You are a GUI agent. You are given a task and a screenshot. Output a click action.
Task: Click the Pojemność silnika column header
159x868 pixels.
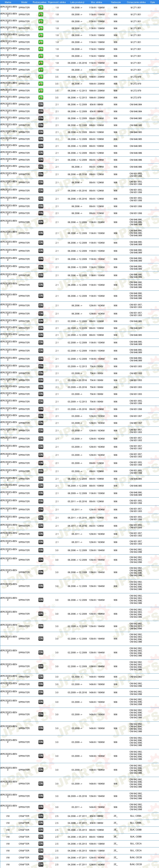pyautogui.click(x=57, y=2)
